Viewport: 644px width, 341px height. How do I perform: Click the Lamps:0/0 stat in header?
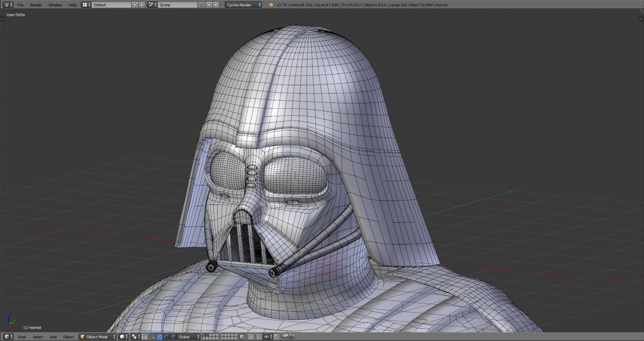398,5
